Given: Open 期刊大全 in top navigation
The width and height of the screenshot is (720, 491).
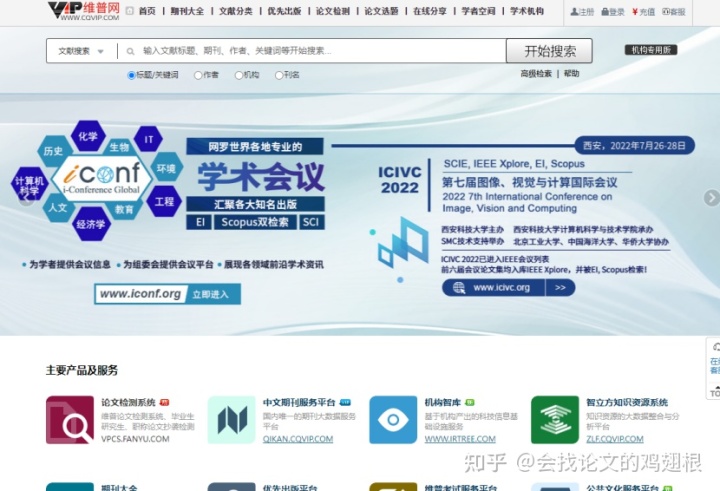Looking at the screenshot, I should click(187, 11).
